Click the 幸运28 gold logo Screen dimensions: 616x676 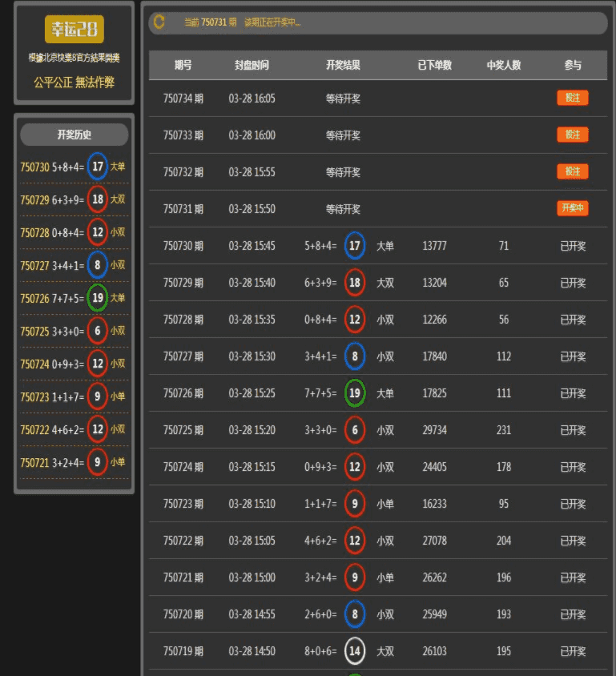pos(74,30)
